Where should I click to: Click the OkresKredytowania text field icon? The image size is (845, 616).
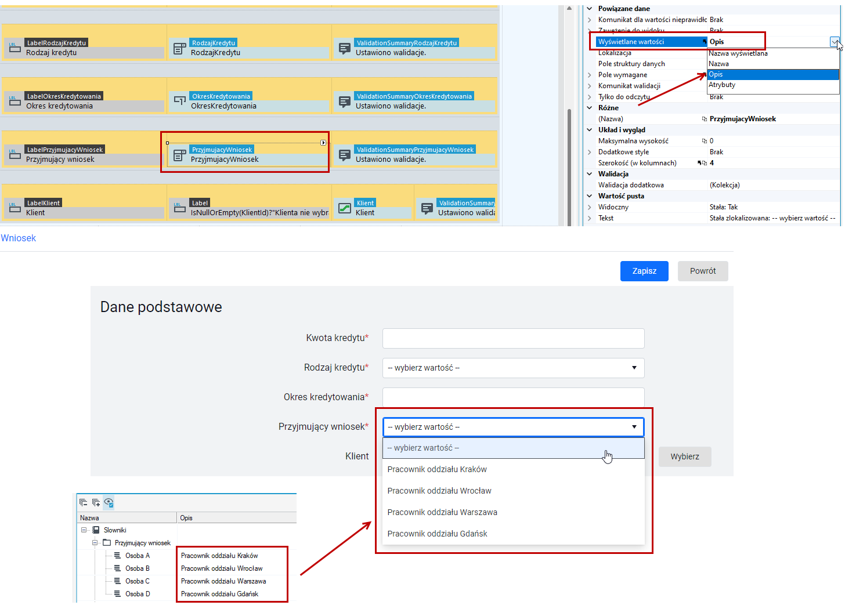[180, 102]
